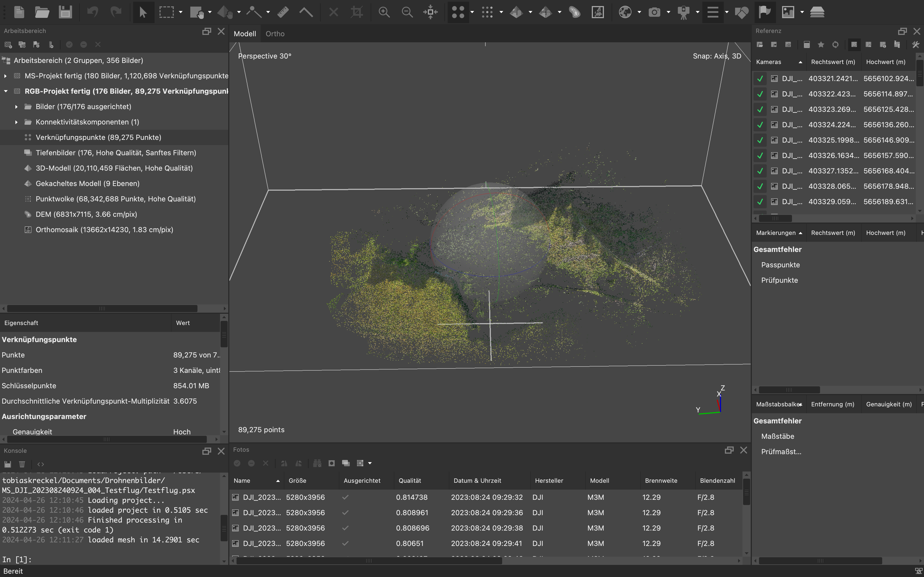Toggle show cameras toolbar icon
Viewport: 924px width, 577px height.
point(654,12)
